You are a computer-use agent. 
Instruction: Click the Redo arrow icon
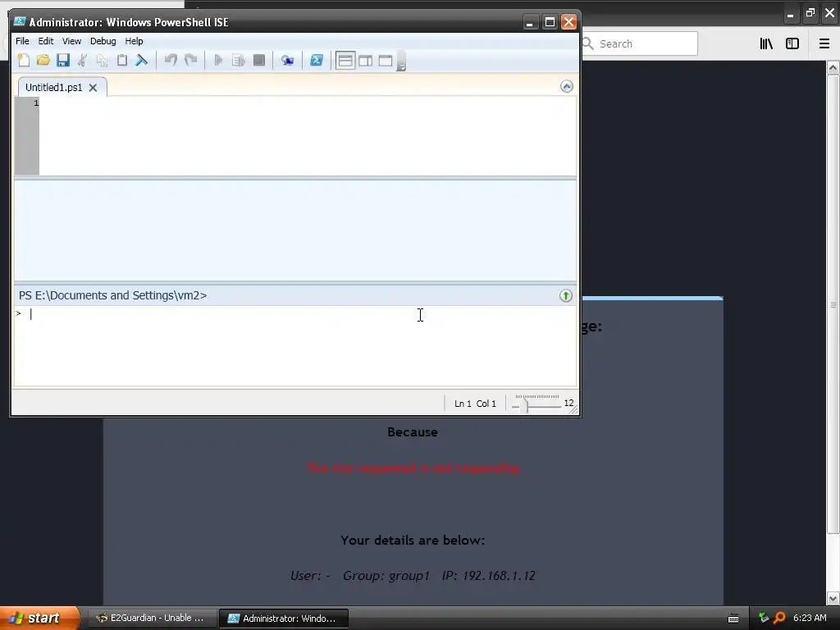pos(190,60)
